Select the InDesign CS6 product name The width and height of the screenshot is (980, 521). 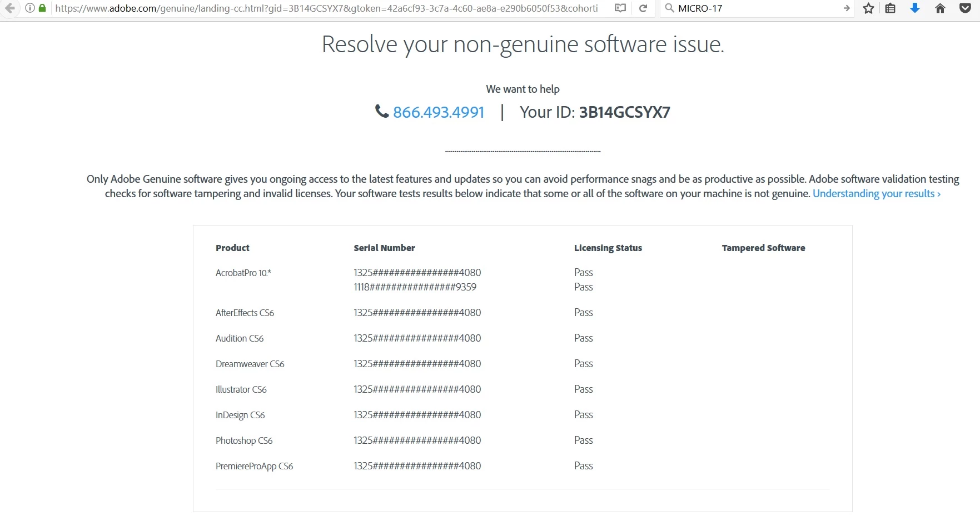coord(240,415)
